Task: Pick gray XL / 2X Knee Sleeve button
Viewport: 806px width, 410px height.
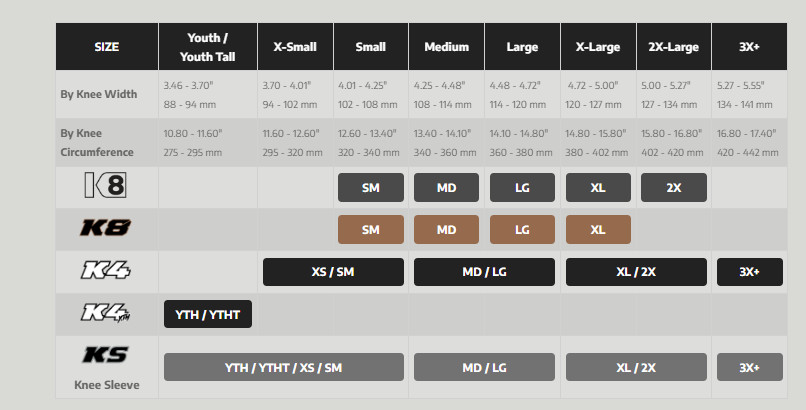Action: point(636,367)
